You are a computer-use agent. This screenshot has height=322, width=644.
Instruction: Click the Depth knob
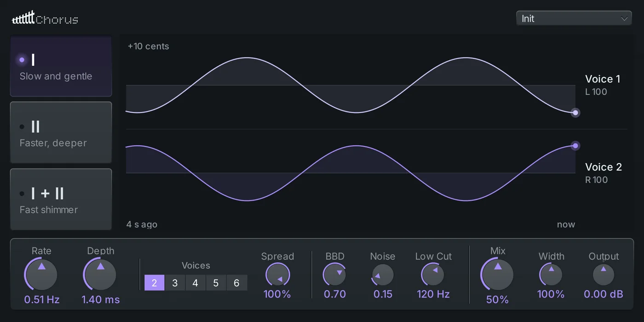[100, 275]
